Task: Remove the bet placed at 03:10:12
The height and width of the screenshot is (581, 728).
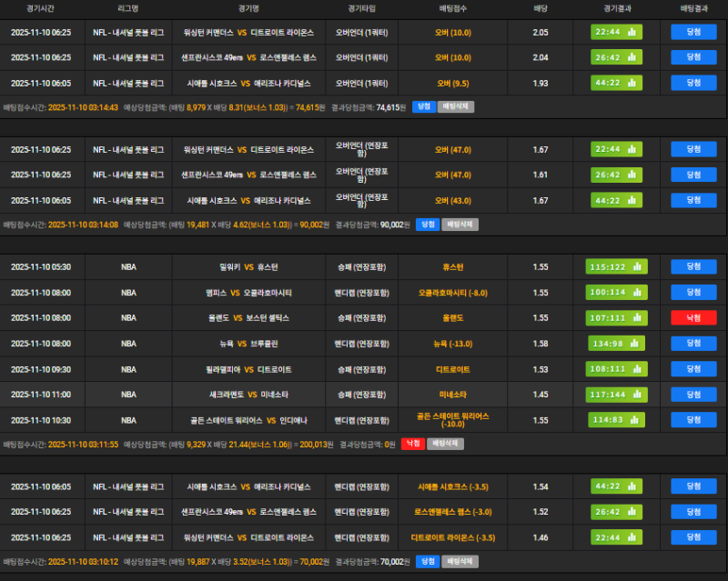Action: [x=460, y=562]
